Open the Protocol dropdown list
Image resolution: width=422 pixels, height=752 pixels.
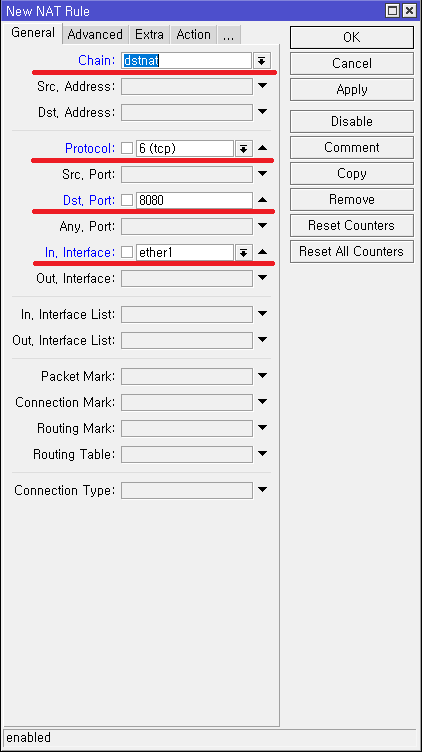point(244,149)
